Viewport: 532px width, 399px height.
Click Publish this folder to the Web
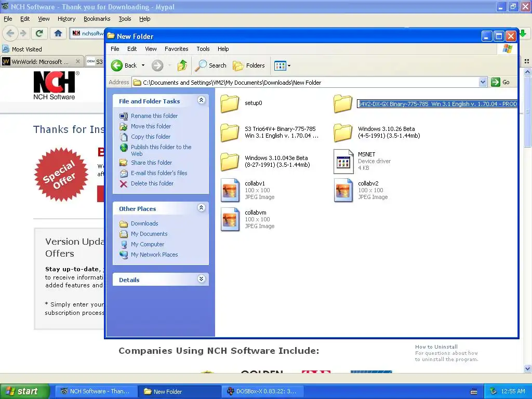coord(161,150)
